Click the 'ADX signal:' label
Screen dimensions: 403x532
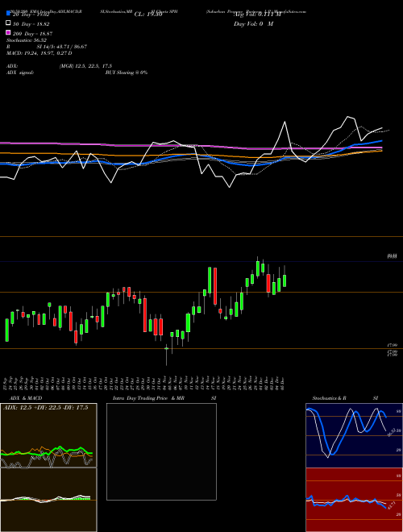(20, 73)
